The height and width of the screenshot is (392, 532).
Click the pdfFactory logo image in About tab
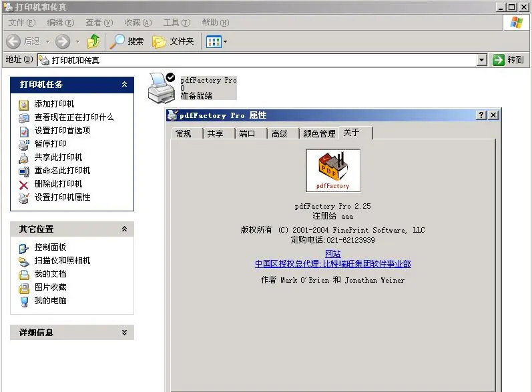333,171
